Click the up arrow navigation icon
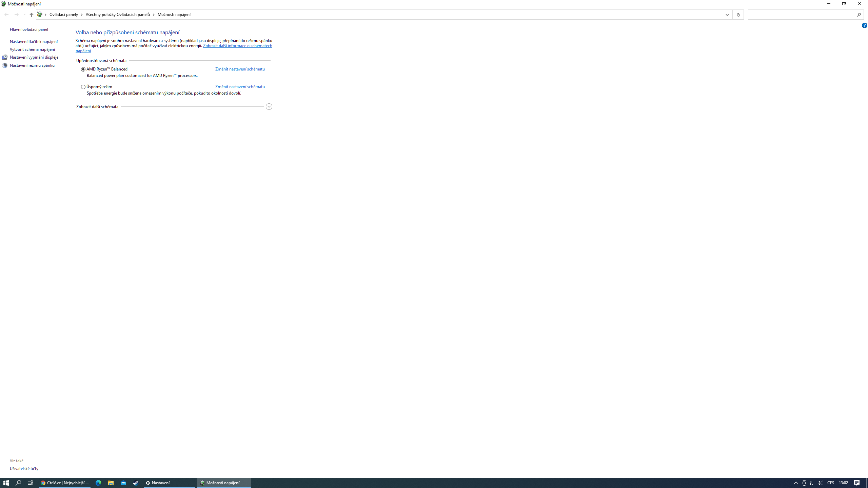The image size is (868, 488). [x=31, y=15]
